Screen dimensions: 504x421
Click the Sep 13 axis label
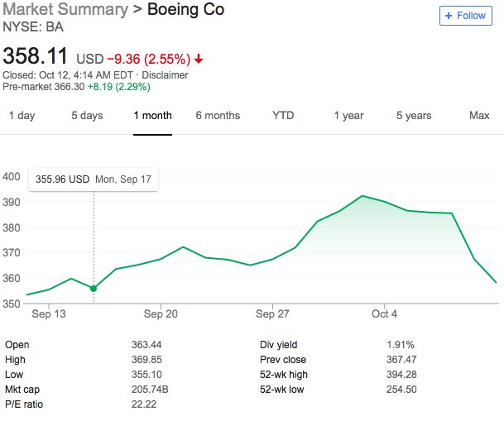(x=49, y=313)
